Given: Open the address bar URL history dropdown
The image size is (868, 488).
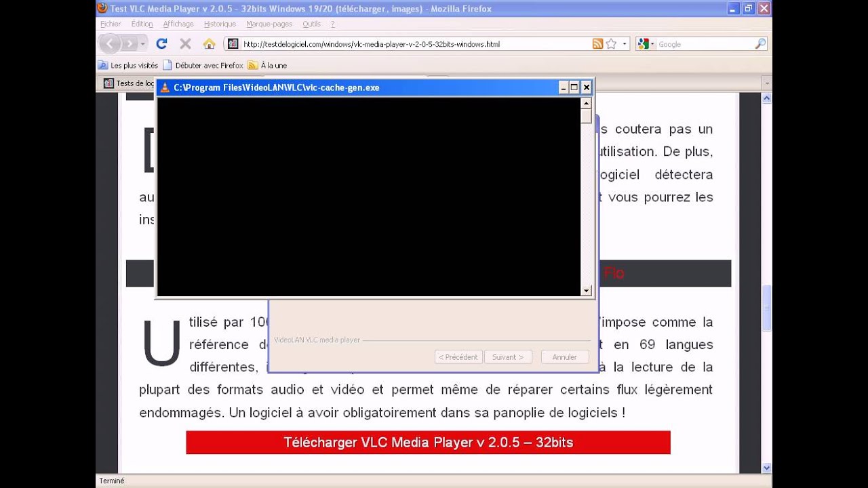Looking at the screenshot, I should [x=625, y=44].
